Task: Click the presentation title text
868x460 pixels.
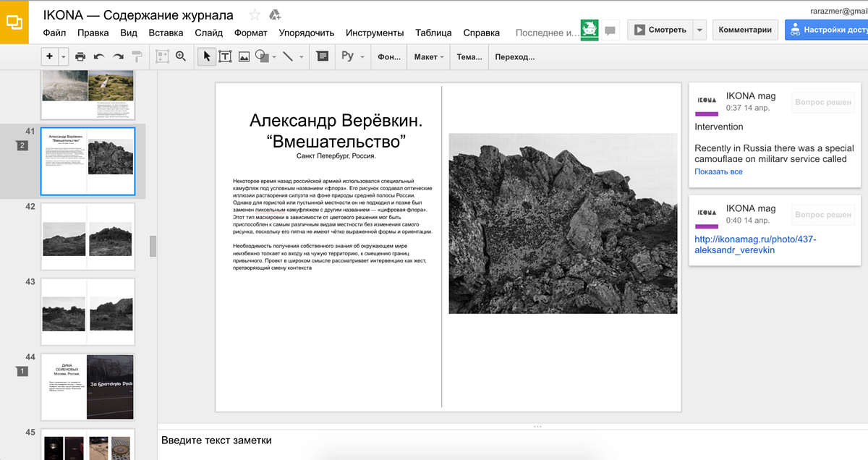Action: click(x=138, y=14)
